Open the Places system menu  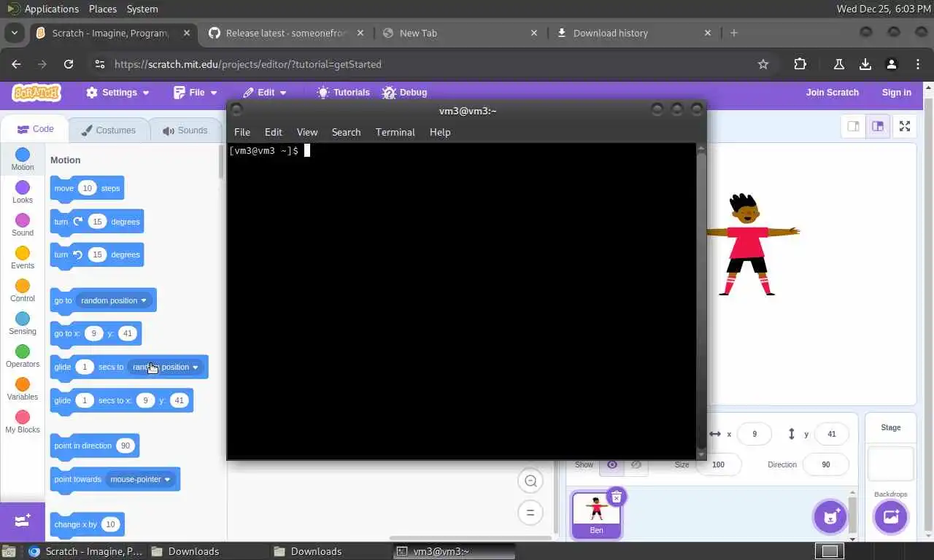103,9
